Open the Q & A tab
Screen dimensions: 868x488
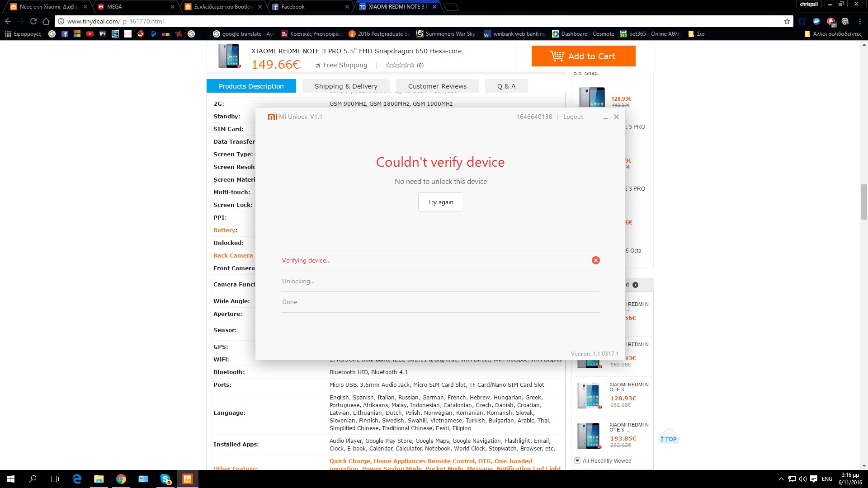click(x=506, y=86)
